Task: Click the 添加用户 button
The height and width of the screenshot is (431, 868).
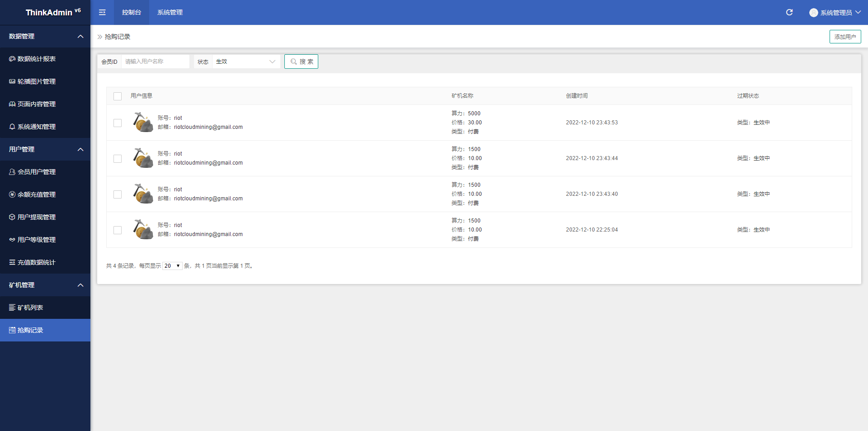Action: pyautogui.click(x=845, y=37)
